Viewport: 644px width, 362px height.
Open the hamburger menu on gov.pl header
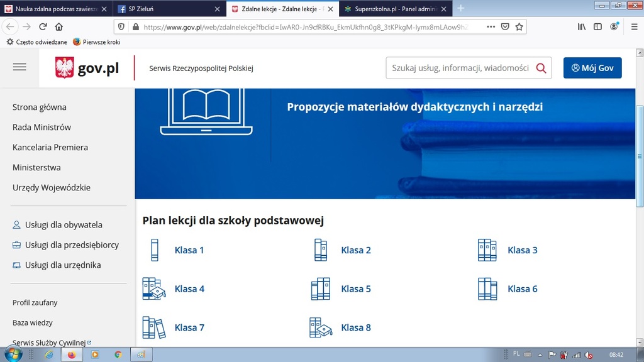coord(19,67)
